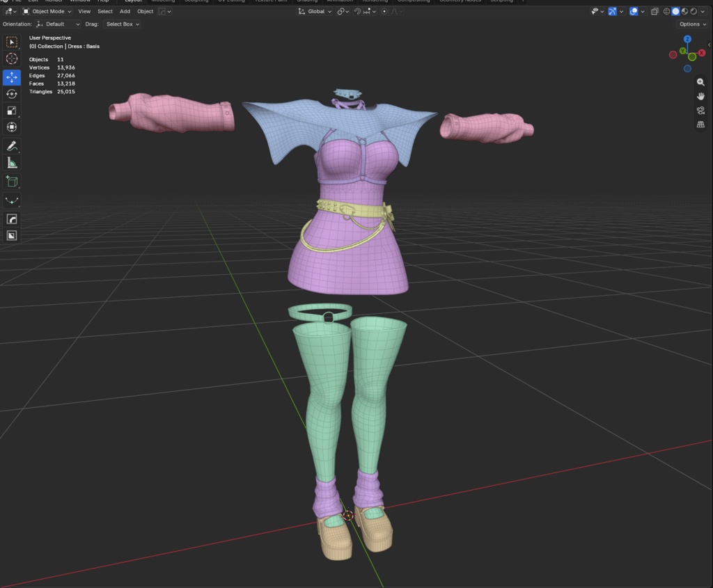Toggle snapping magnet icon
Viewport: 713px width, 588px height.
pos(357,11)
